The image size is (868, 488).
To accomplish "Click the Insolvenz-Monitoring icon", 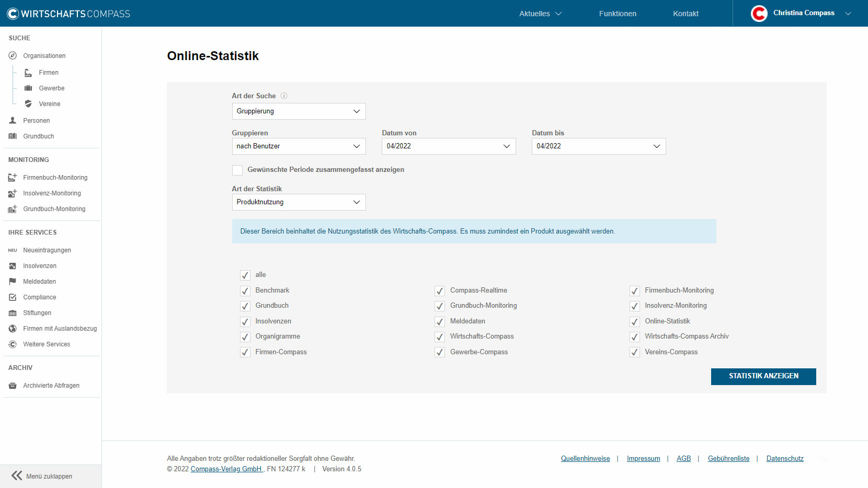I will [13, 193].
